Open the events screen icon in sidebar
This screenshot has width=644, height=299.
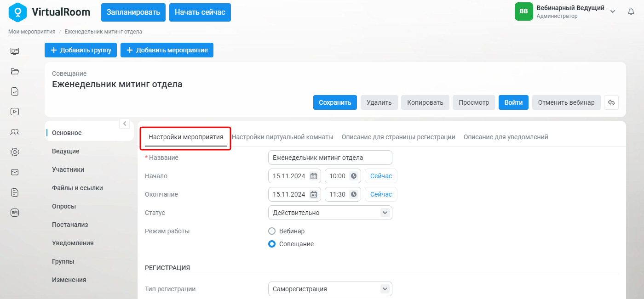(x=15, y=51)
